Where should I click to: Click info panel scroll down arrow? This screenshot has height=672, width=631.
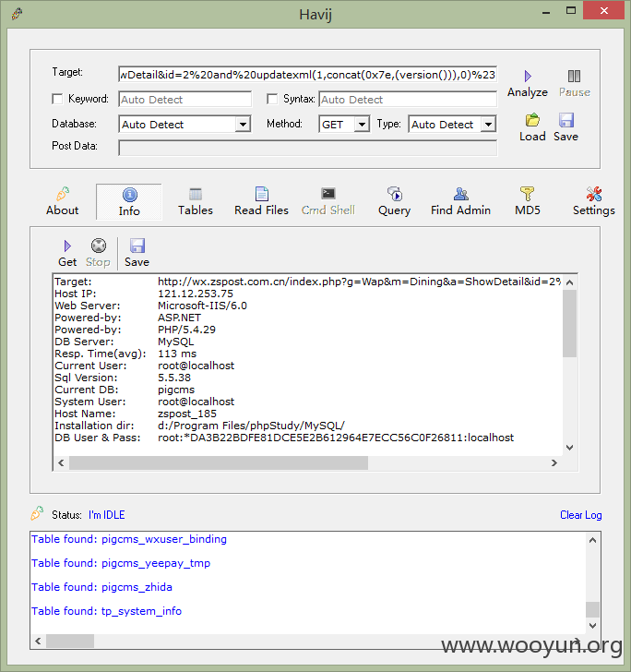570,448
